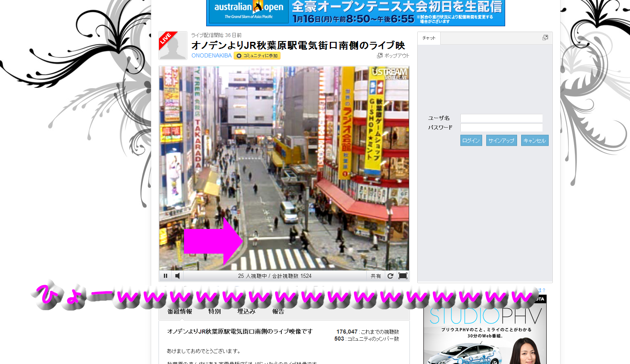This screenshot has height=364, width=630.
Task: Switch the video player to fullscreen
Action: click(x=403, y=276)
